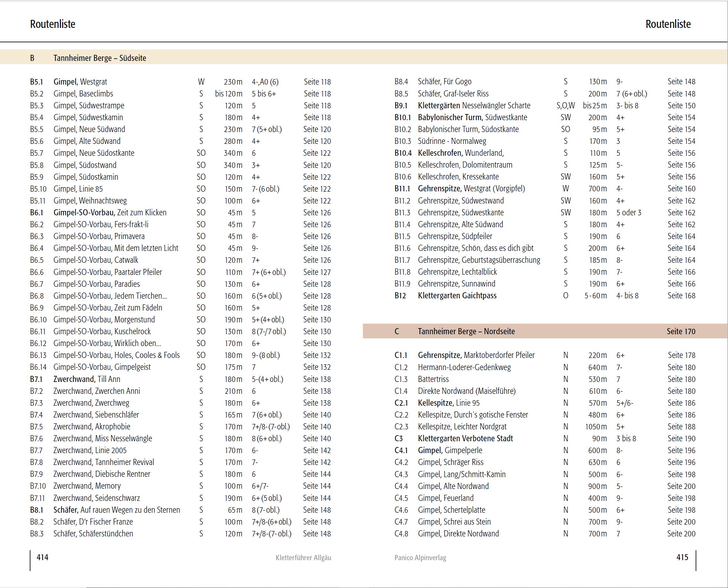Image resolution: width=728 pixels, height=588 pixels.
Task: Select 'Gimpel, Schrei aus Stein' route
Action: coord(454,522)
